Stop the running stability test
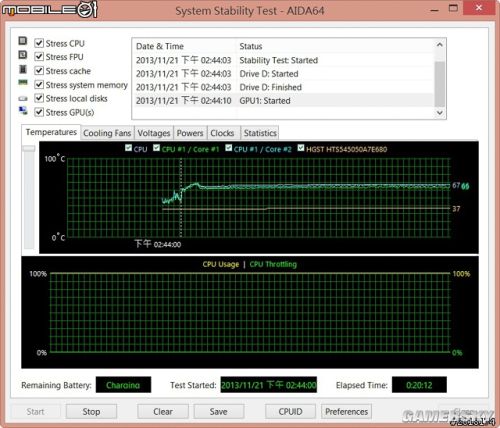500x428 pixels. [91, 412]
